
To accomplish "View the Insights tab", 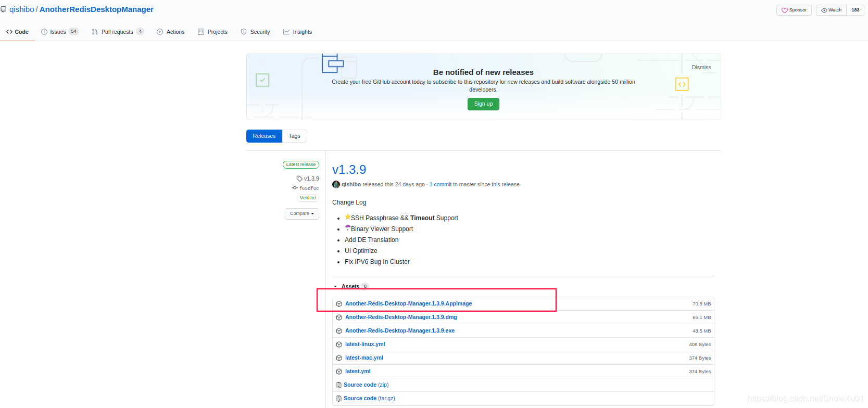I will click(297, 32).
